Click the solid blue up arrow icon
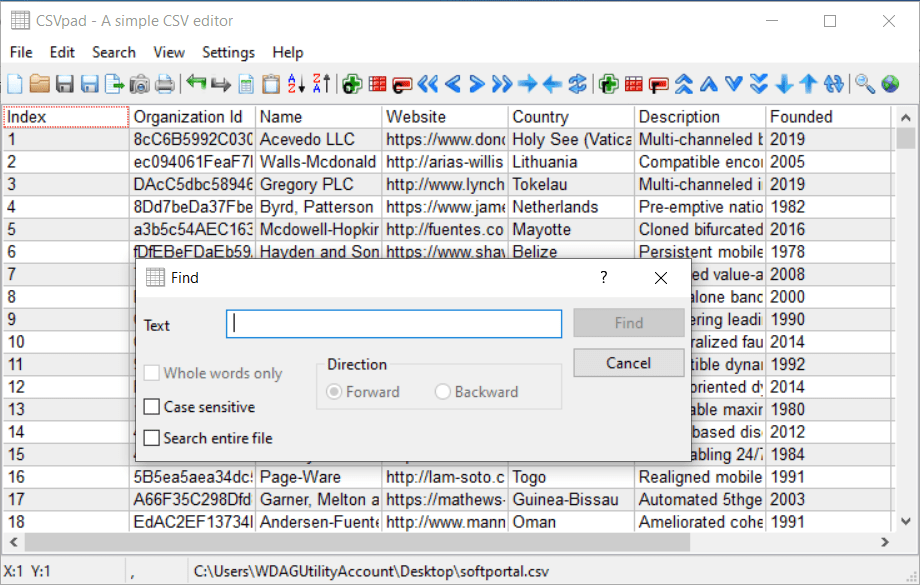This screenshot has width=920, height=585. (809, 84)
